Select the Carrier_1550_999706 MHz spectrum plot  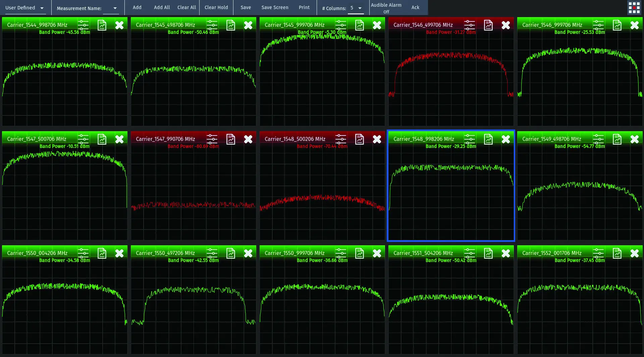[322, 305]
